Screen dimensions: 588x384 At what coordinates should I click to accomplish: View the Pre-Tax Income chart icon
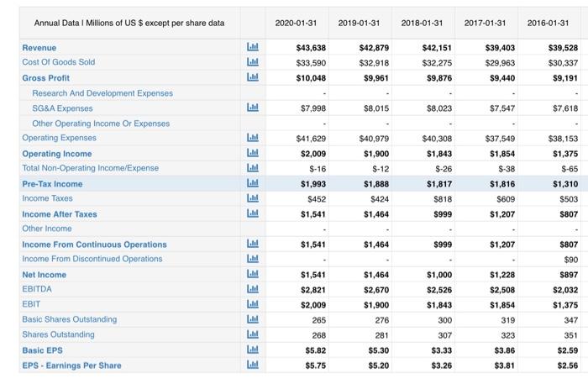(253, 183)
